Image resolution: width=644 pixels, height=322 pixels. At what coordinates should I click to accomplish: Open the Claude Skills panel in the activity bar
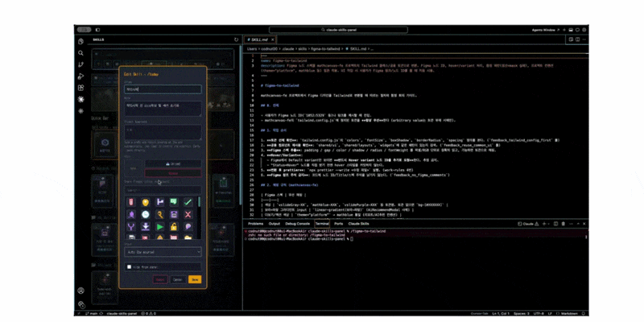tap(81, 99)
